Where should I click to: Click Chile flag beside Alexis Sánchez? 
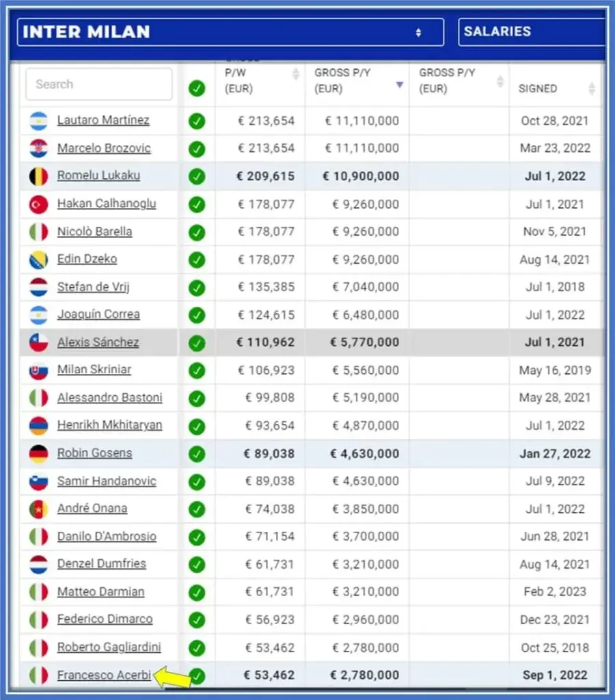(38, 343)
